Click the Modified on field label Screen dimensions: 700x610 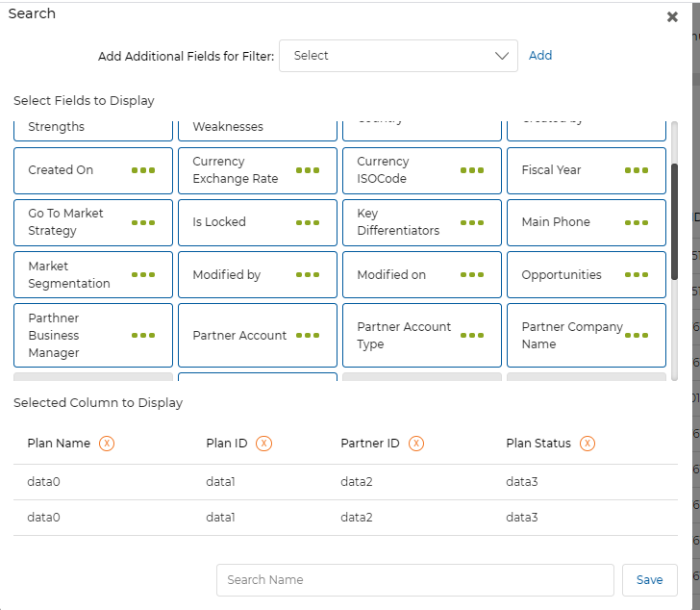pyautogui.click(x=391, y=274)
